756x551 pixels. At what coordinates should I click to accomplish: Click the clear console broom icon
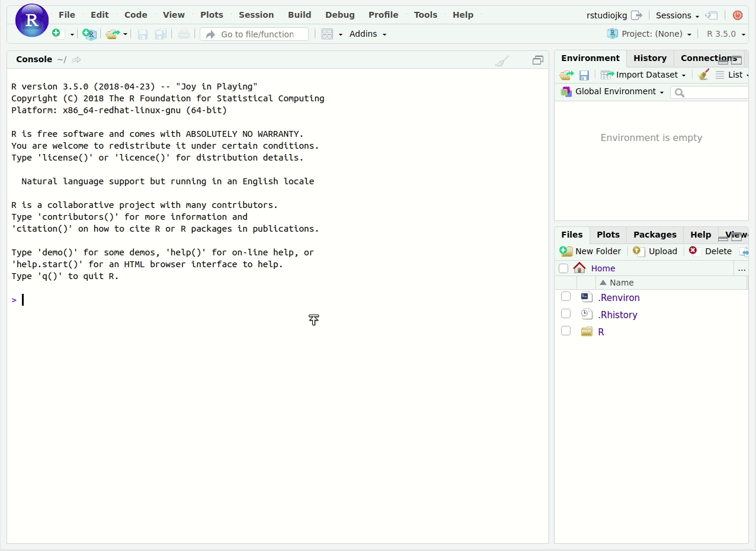(x=502, y=60)
